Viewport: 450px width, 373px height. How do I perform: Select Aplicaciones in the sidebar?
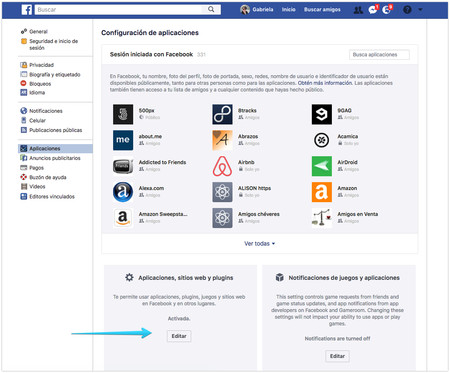point(55,149)
